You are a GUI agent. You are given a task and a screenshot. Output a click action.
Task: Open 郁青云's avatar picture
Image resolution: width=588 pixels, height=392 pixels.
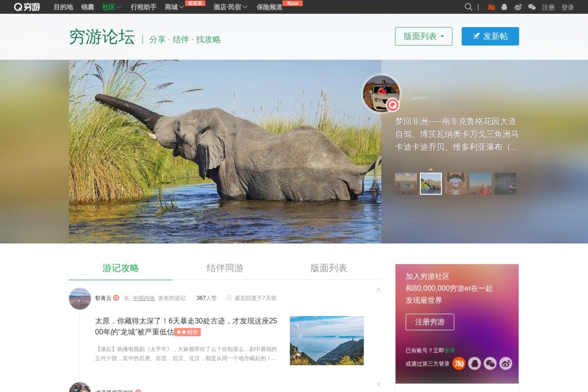point(80,298)
